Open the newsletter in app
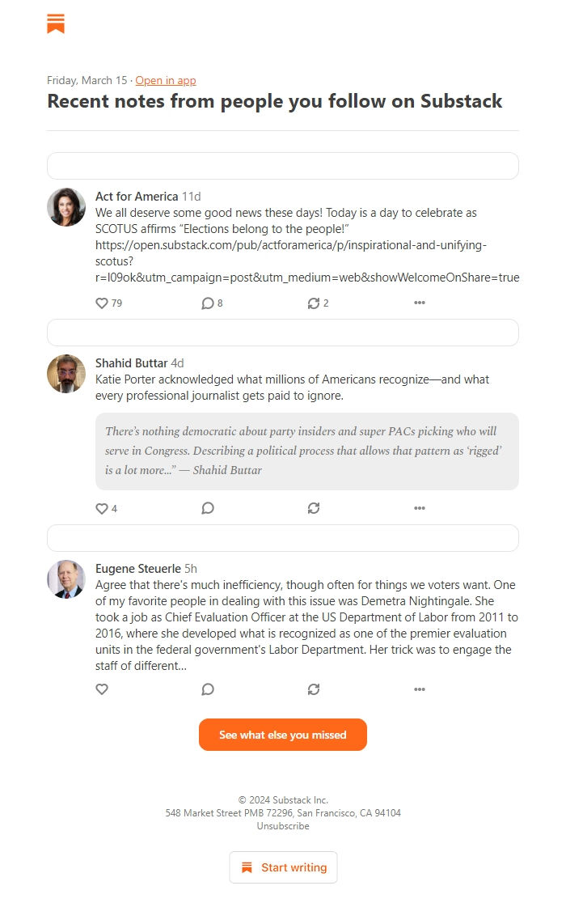Image resolution: width=566 pixels, height=924 pixels. pos(165,80)
